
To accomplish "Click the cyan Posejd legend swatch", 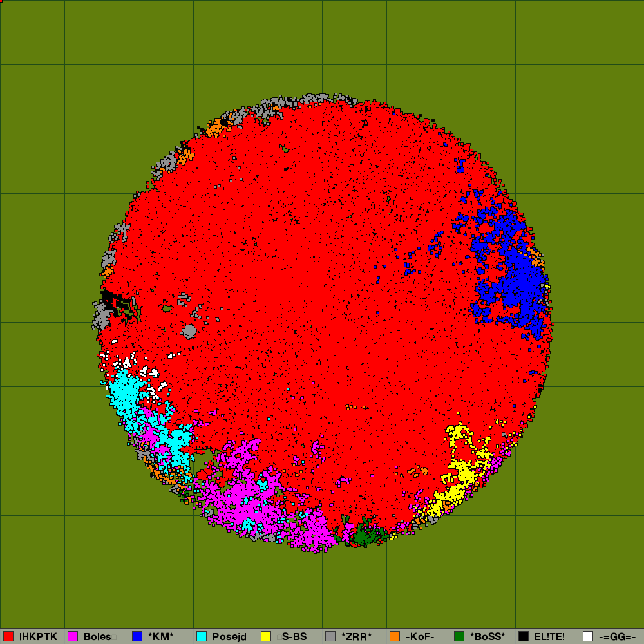I will pos(202,636).
